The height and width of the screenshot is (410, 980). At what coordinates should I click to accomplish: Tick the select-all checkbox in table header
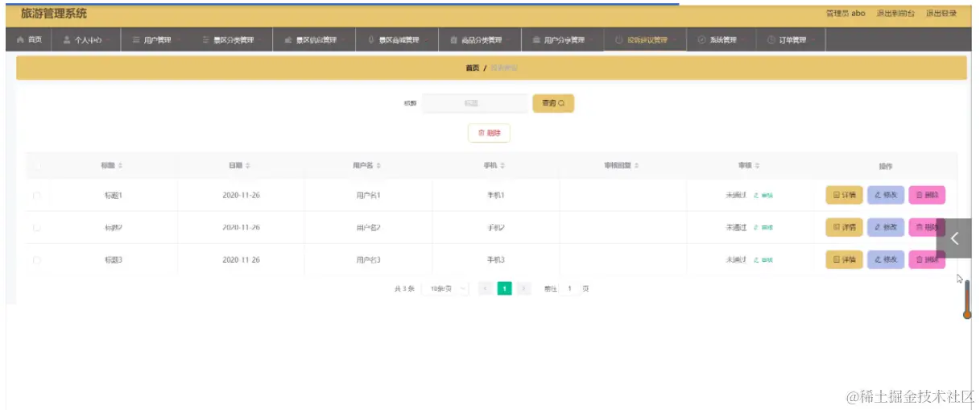coord(36,166)
